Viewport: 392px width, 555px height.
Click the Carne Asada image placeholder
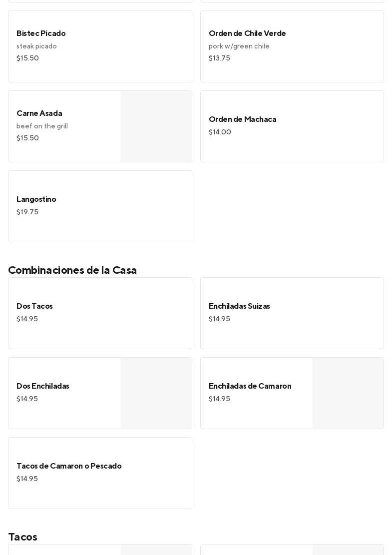click(x=156, y=126)
